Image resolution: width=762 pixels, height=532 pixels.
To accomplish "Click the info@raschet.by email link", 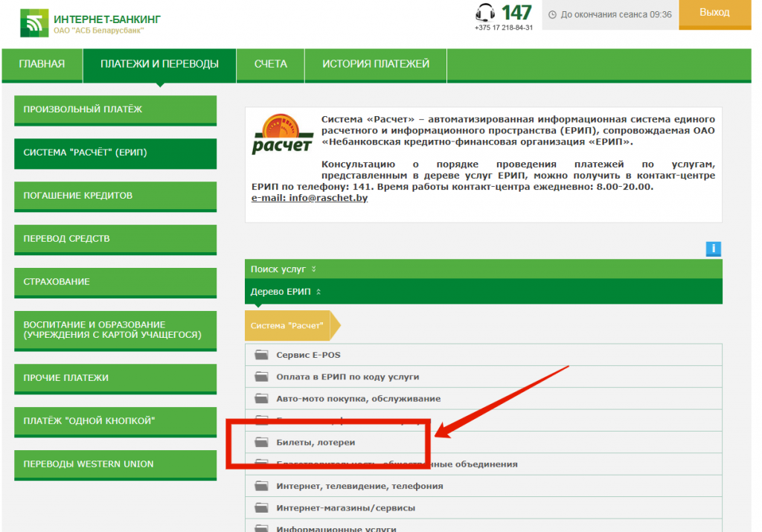I will tap(310, 198).
